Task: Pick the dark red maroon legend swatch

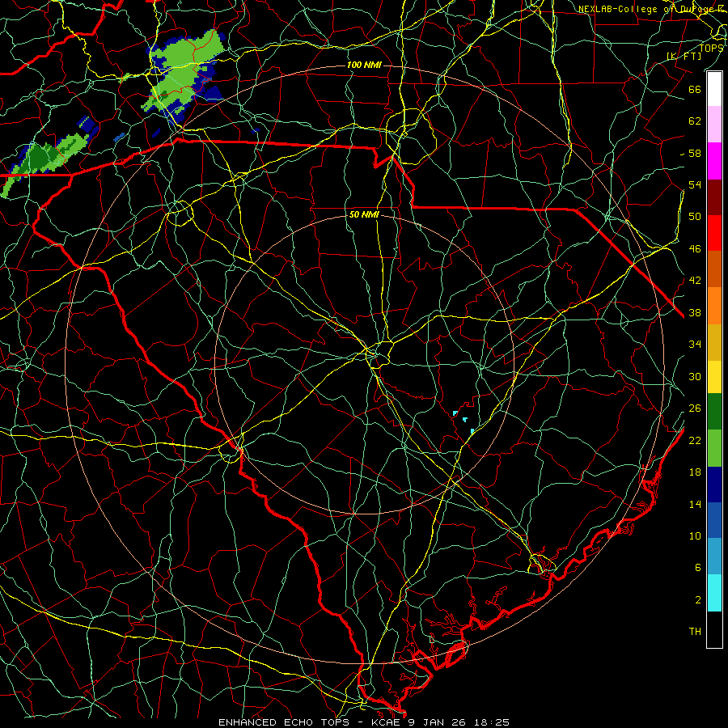Action: coord(714,197)
